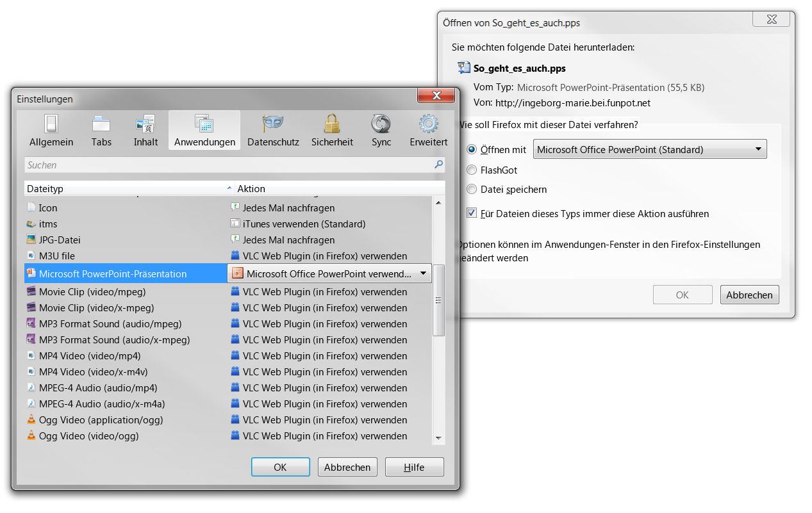The width and height of the screenshot is (812, 513).
Task: Select the Öffnen mit radio button
Action: pos(472,149)
